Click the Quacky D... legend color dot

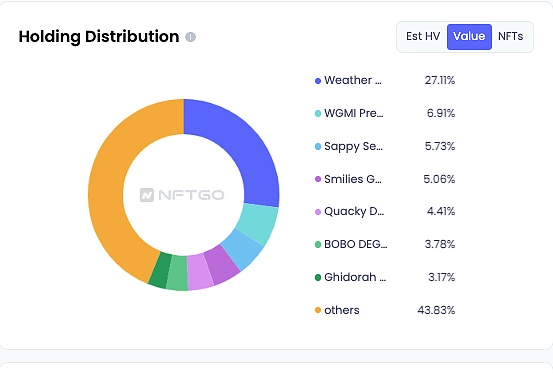click(318, 212)
